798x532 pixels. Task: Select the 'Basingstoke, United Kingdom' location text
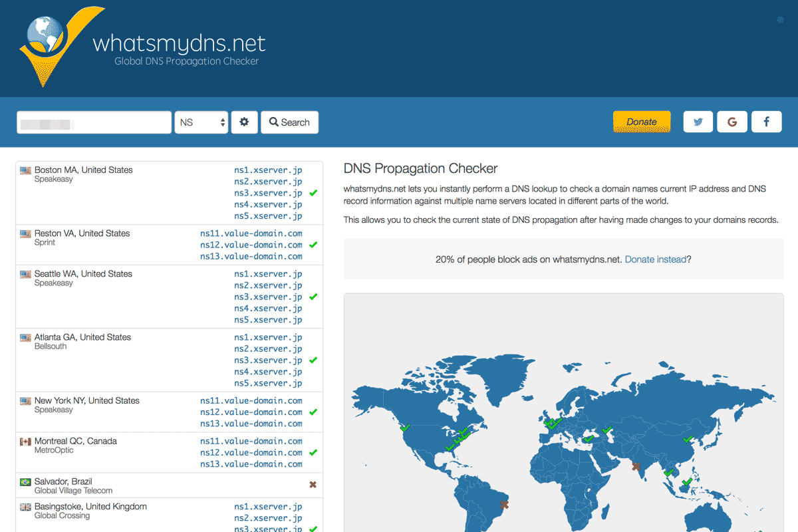pos(90,506)
